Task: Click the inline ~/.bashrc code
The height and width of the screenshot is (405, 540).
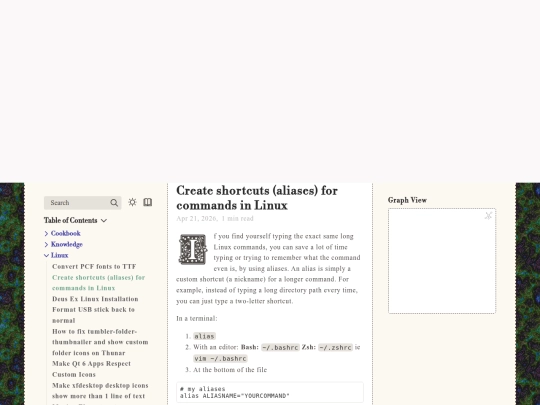Action: (x=280, y=347)
